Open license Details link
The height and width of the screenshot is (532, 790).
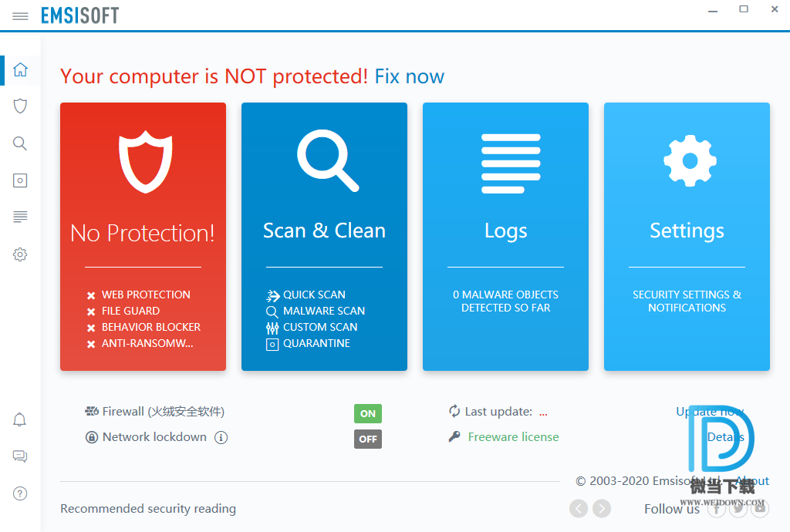point(725,437)
